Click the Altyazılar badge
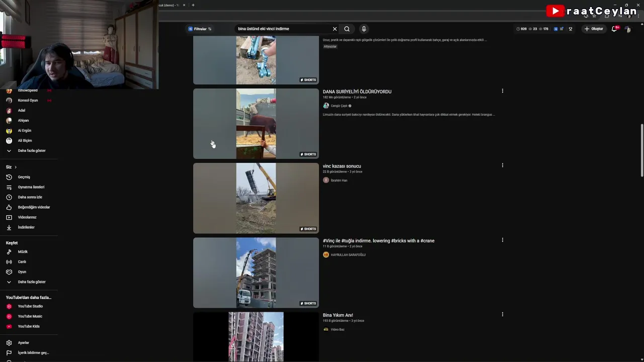 click(330, 46)
